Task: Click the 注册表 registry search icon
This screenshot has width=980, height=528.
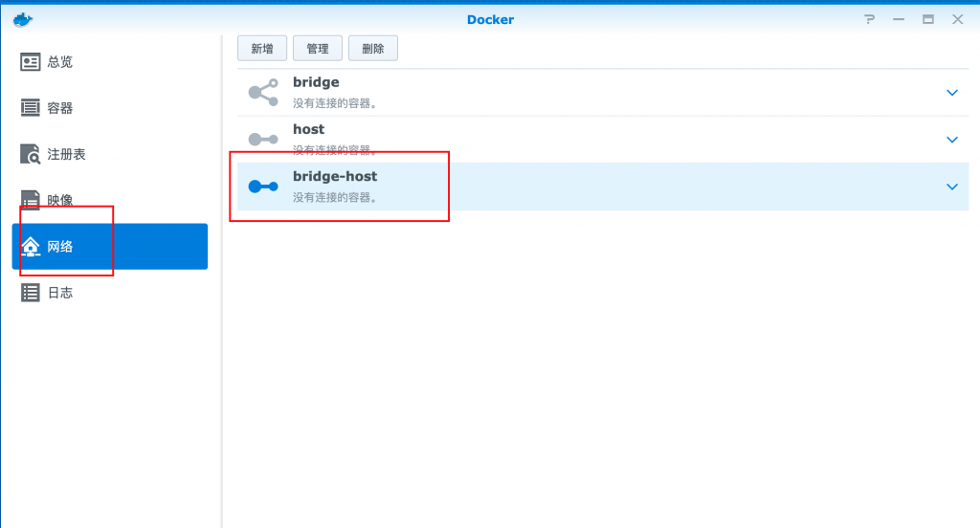Action: click(30, 154)
